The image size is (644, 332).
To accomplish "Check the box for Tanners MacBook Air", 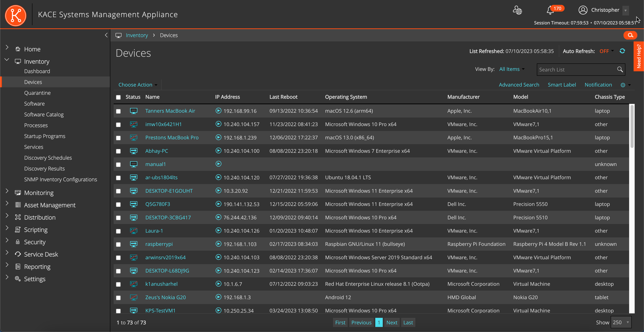I will (x=118, y=111).
